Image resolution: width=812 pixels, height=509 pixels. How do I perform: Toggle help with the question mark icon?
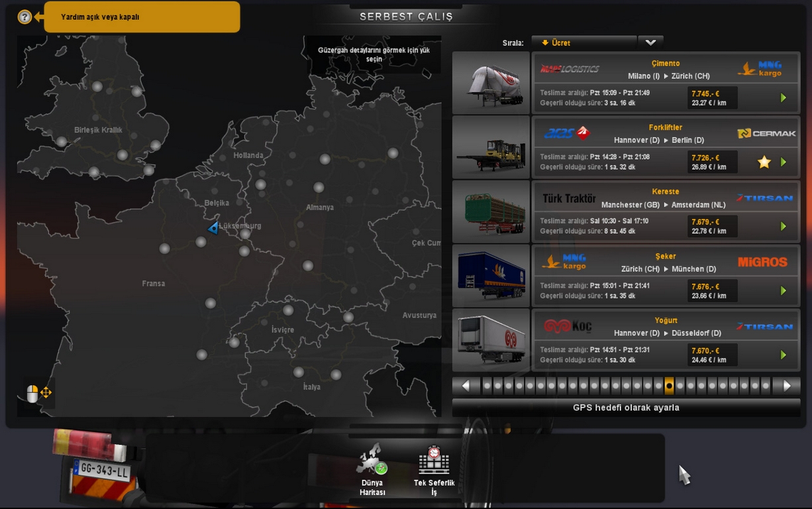(25, 17)
